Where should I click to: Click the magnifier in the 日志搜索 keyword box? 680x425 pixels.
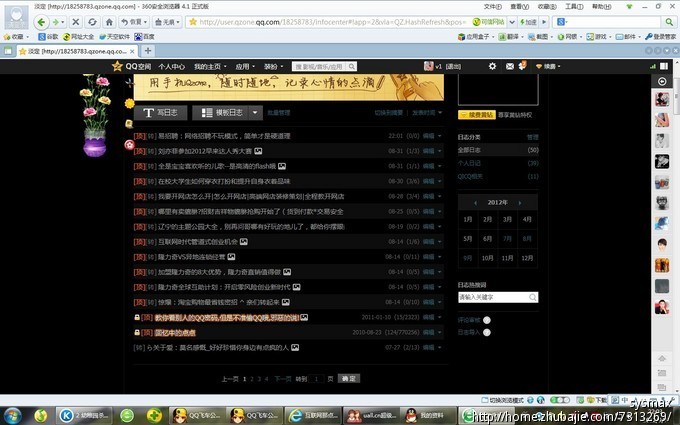tap(533, 297)
